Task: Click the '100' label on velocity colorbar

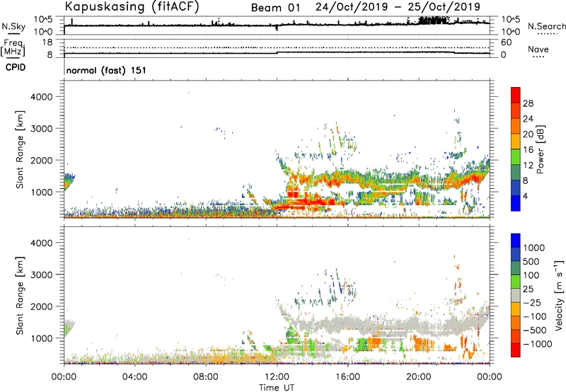Action: pos(531,275)
